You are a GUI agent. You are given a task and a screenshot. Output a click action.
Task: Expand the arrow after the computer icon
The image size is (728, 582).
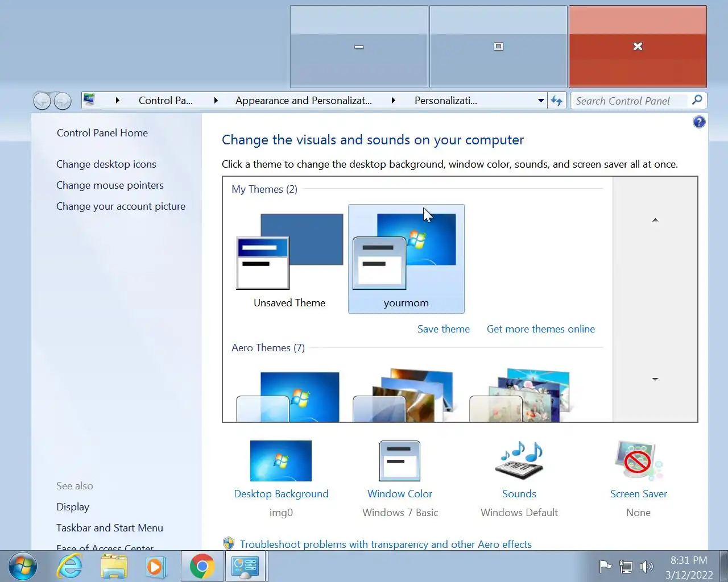coord(117,101)
